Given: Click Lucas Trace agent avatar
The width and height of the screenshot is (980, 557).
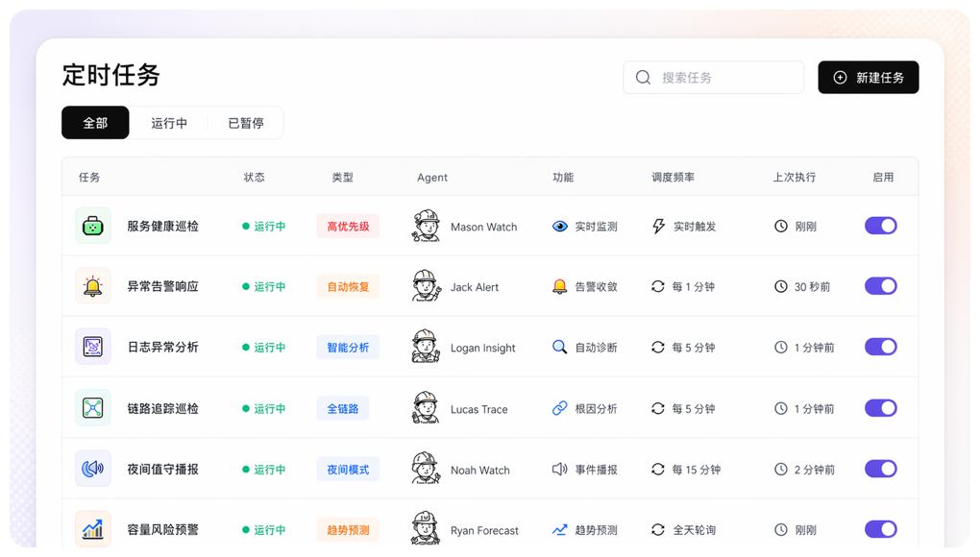Looking at the screenshot, I should click(426, 408).
